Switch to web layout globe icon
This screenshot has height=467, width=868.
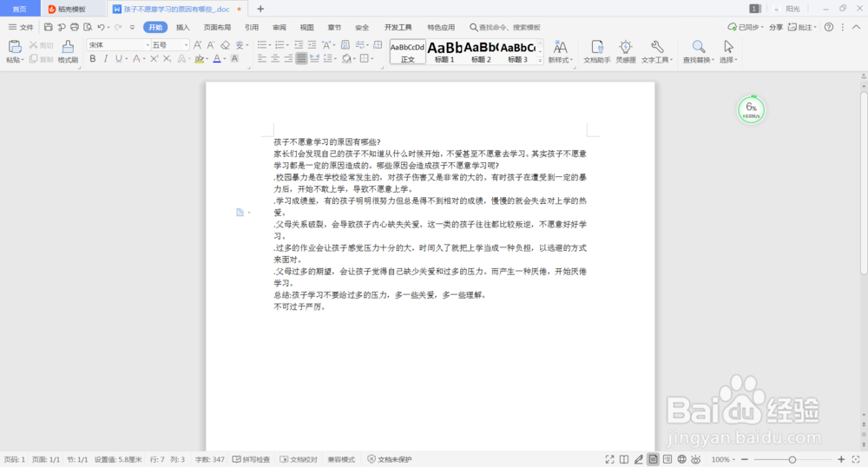coord(681,459)
